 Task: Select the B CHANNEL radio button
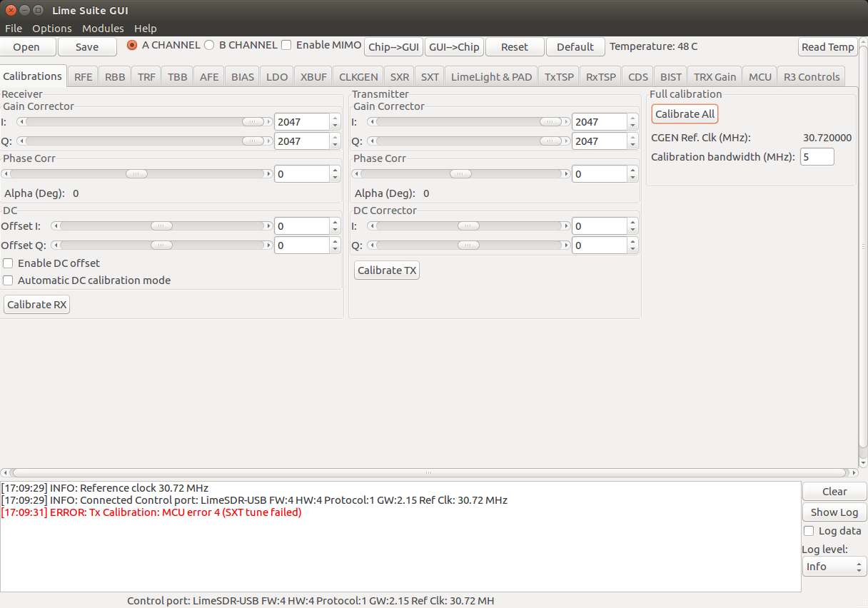click(209, 45)
